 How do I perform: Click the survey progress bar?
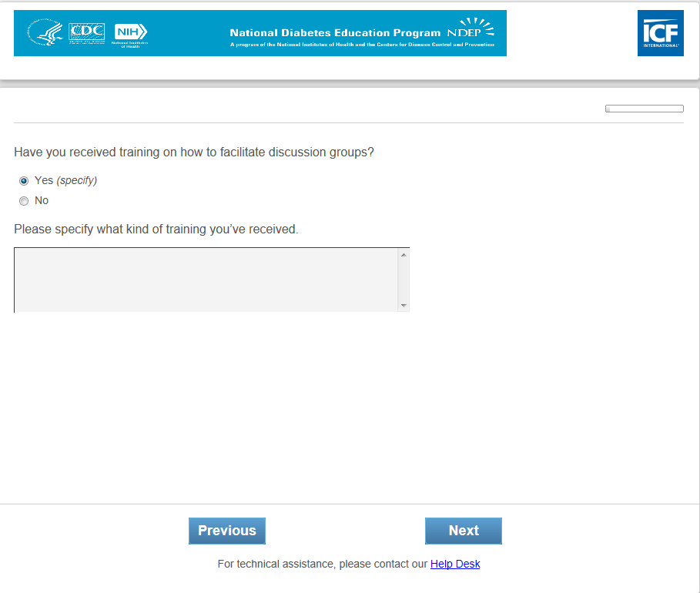(645, 109)
